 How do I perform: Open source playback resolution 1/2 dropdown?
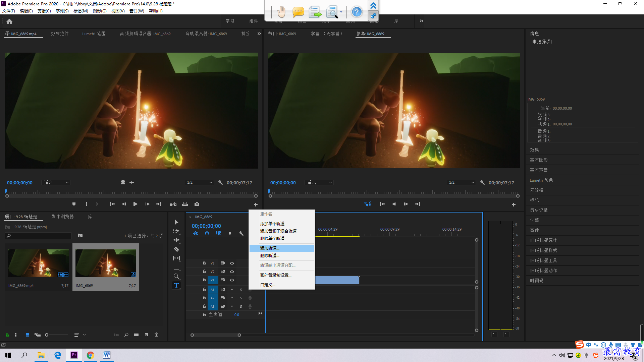[199, 182]
